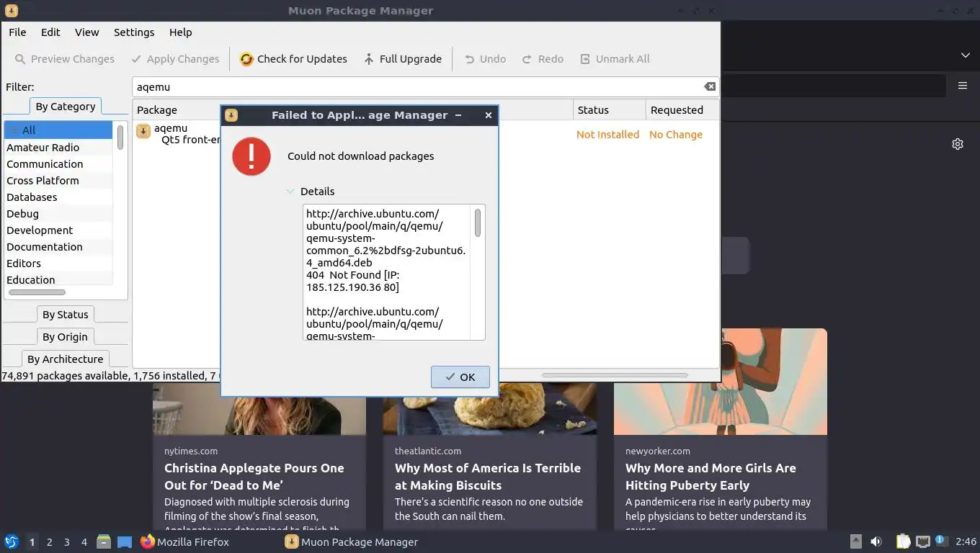Viewport: 980px width, 553px height.
Task: Click OK in error dialog
Action: (x=460, y=377)
